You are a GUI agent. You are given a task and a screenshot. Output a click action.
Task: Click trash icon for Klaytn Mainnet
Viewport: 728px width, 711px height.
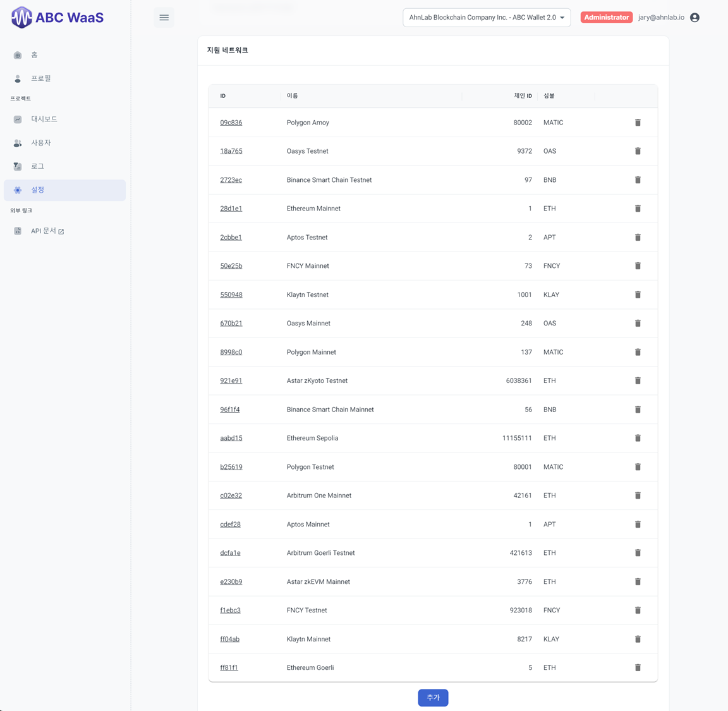coord(638,639)
